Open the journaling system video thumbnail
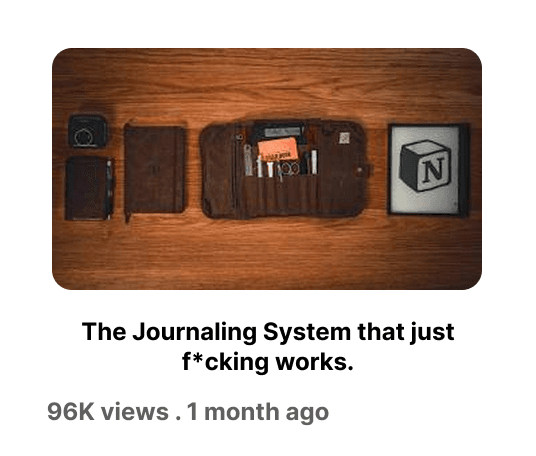 click(x=267, y=169)
